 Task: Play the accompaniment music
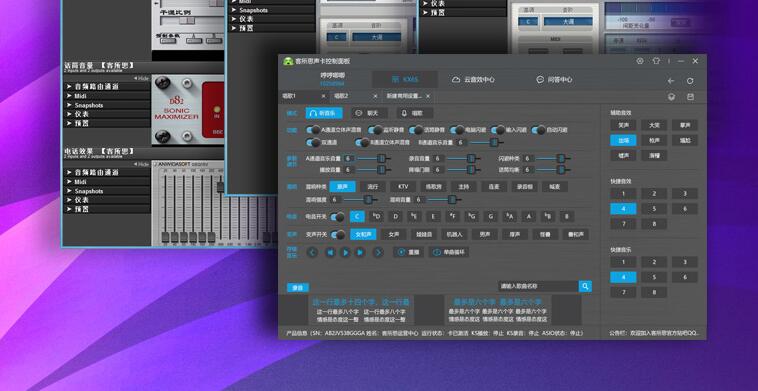[345, 252]
